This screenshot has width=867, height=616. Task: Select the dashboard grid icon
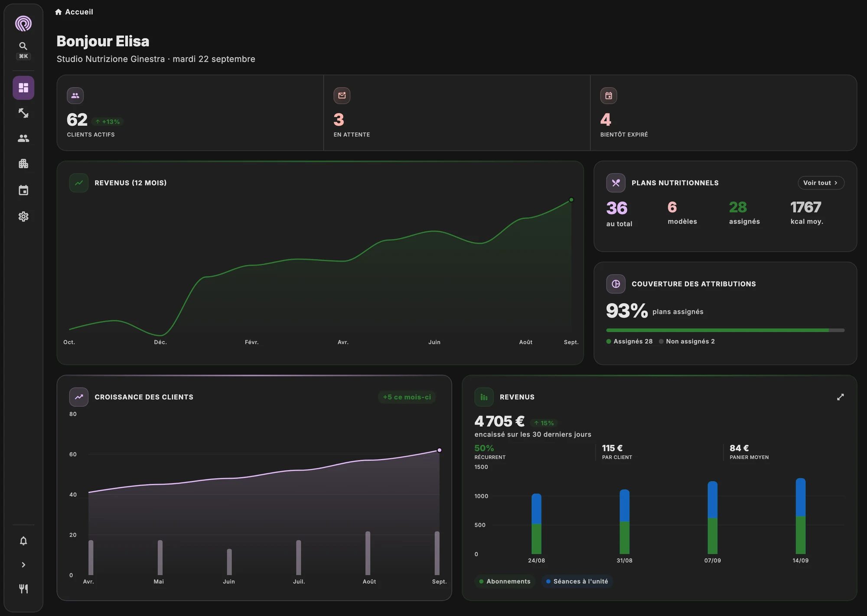23,88
